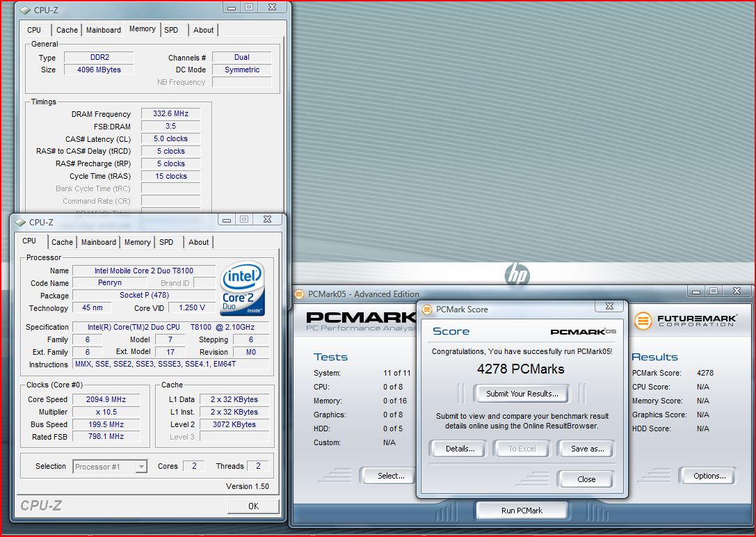The image size is (756, 537).
Task: Click the Core Speed 2094.9 MHz value
Action: point(106,399)
